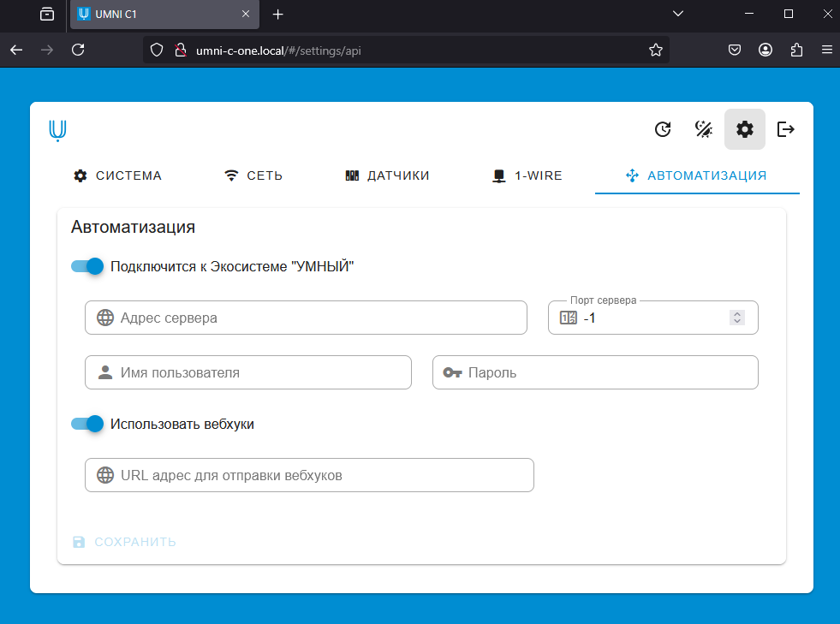
Task: Switch to the СЕТЬ tab
Action: point(253,175)
